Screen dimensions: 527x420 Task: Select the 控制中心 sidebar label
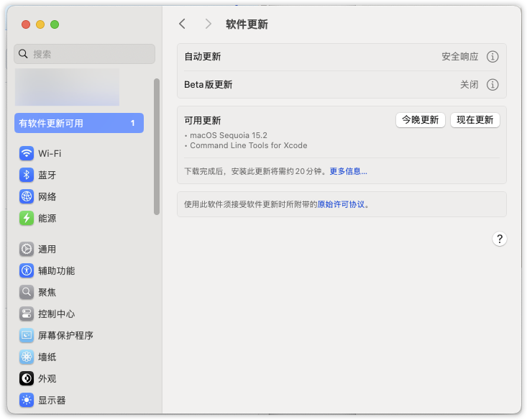pos(57,314)
